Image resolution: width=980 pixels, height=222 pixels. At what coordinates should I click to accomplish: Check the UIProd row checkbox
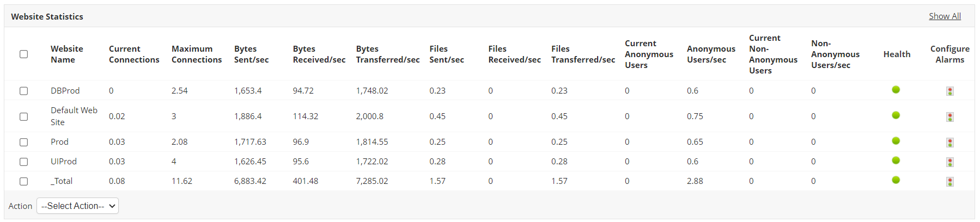click(x=23, y=162)
